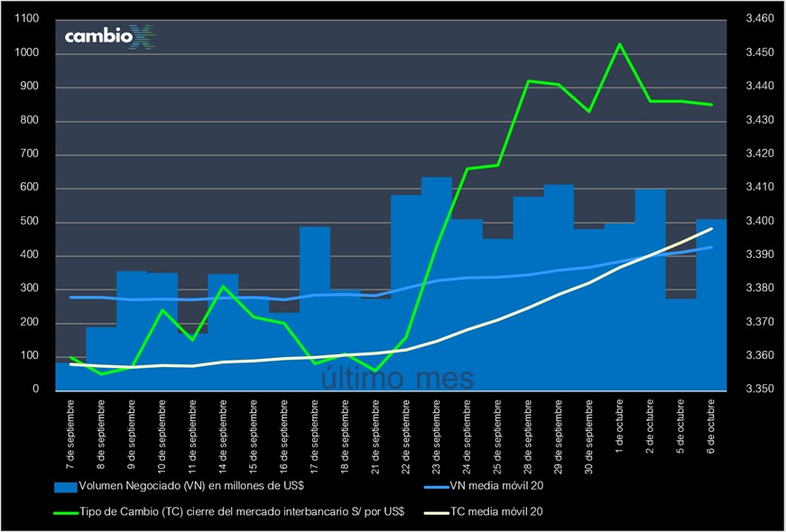Viewport: 786px width, 532px height.
Task: Click the '15 de septiembre' axis label
Action: tap(254, 436)
